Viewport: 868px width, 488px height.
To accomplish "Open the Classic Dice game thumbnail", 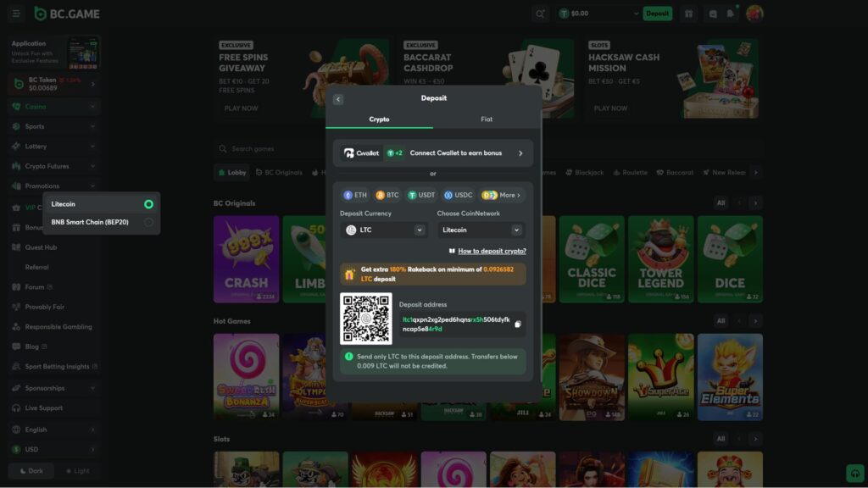I will 592,259.
